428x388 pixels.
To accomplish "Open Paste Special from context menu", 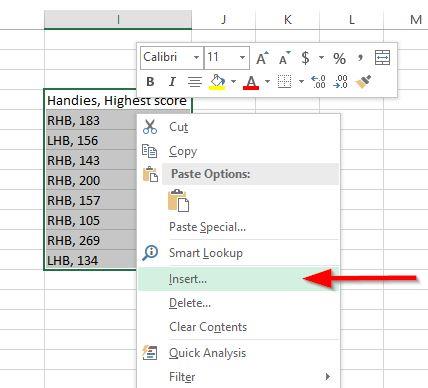I will coord(238,227).
